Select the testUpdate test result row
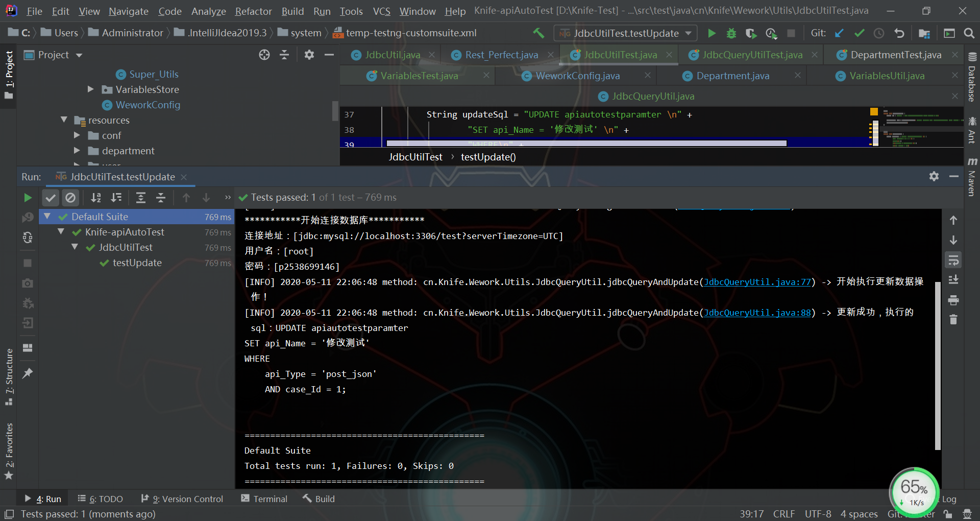Image resolution: width=980 pixels, height=521 pixels. click(x=137, y=263)
